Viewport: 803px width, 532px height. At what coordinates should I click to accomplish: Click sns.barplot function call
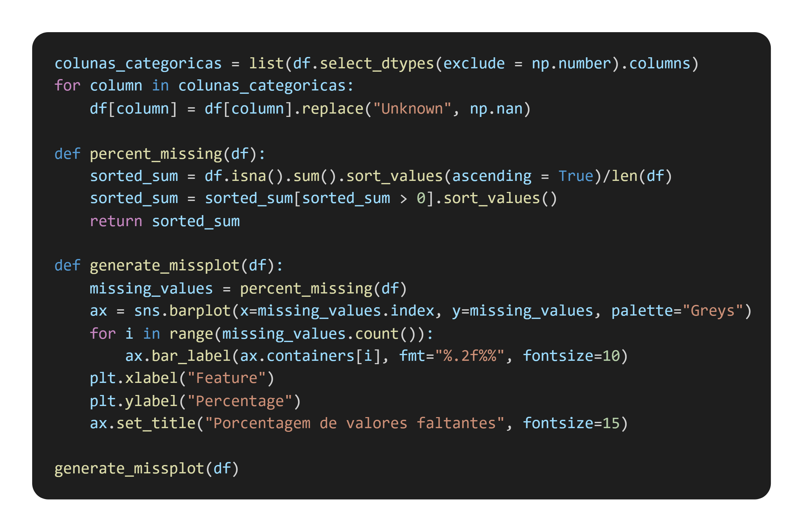182,311
